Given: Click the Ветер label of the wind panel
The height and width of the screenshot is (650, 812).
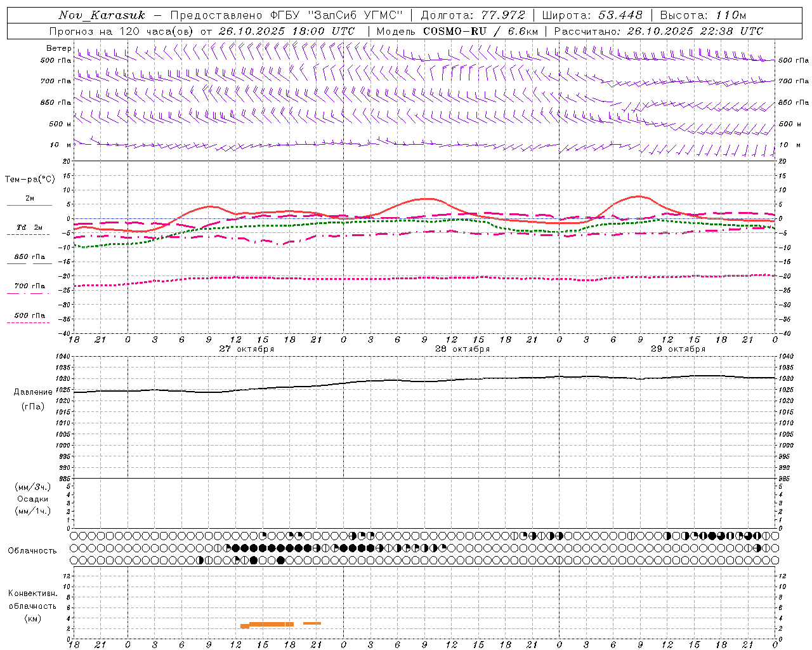Looking at the screenshot, I should (x=58, y=48).
